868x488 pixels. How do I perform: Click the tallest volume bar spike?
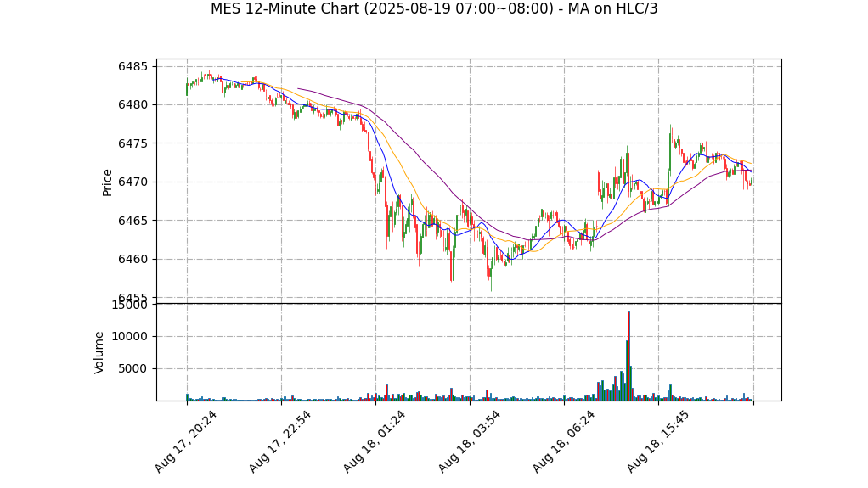628,356
